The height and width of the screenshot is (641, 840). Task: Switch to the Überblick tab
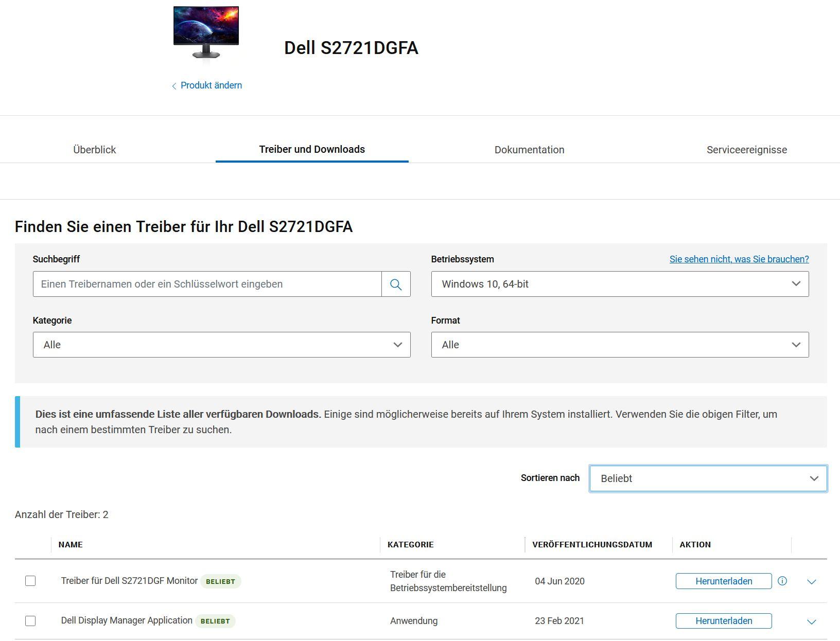95,150
